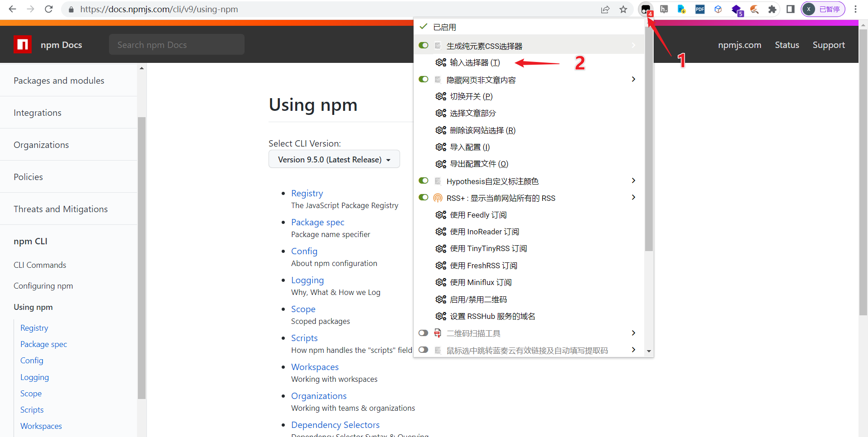Screen dimensions: 868x437
Task: Reload the page with refresh icon
Action: coord(49,9)
